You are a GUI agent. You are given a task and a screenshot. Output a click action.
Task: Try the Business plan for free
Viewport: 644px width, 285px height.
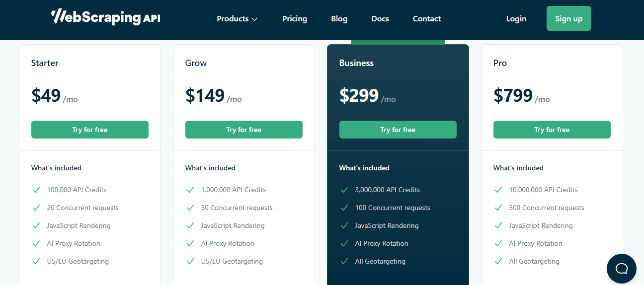pyautogui.click(x=398, y=130)
